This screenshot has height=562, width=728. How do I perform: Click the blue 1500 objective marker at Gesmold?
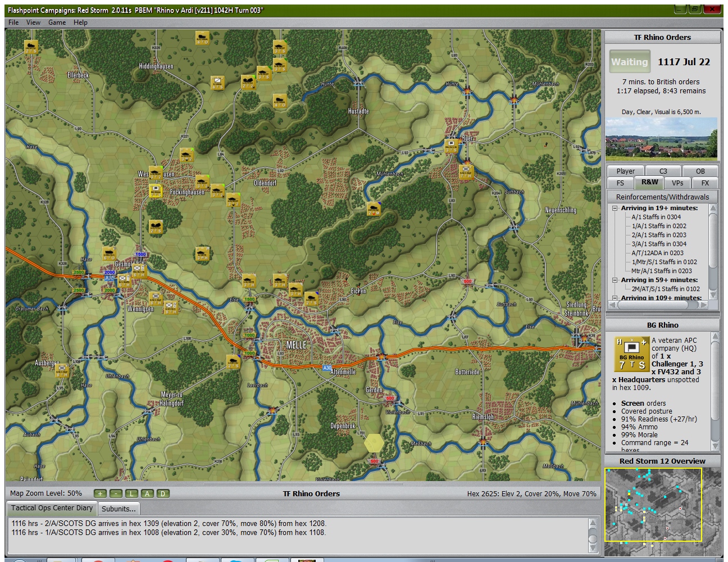[x=140, y=254]
